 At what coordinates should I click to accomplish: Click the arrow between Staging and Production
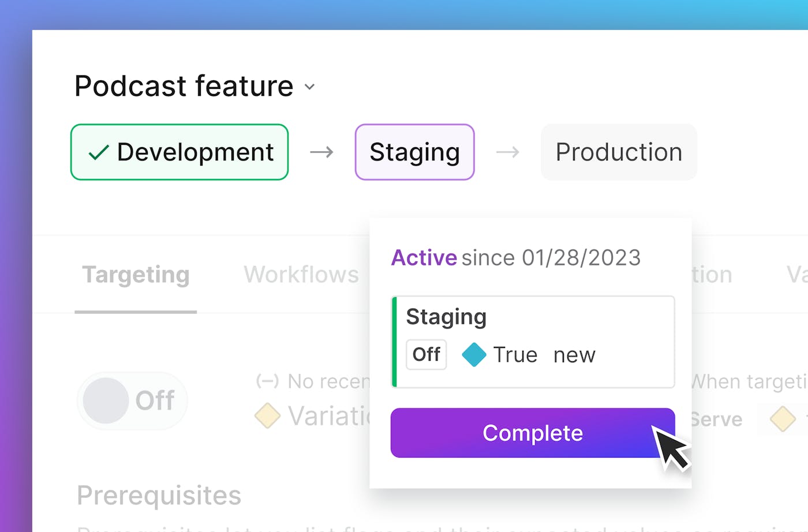[507, 152]
